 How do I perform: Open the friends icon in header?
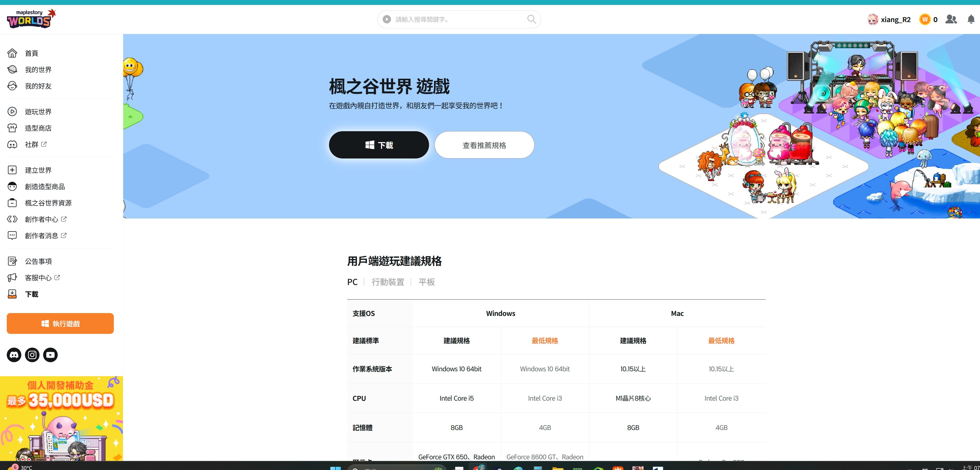click(951, 19)
